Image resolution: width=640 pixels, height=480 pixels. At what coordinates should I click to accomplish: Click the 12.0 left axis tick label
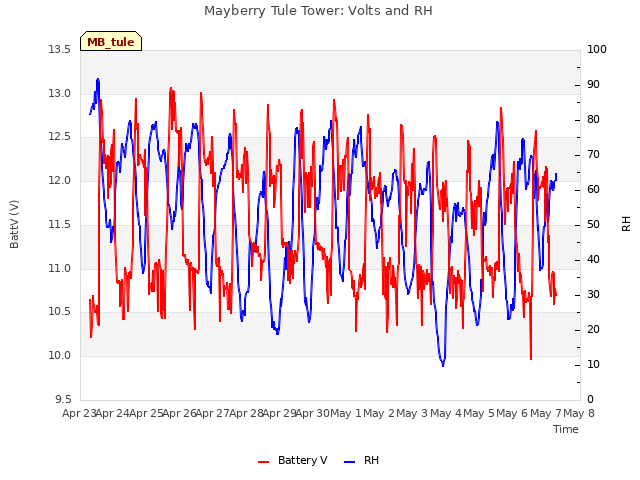pos(60,180)
